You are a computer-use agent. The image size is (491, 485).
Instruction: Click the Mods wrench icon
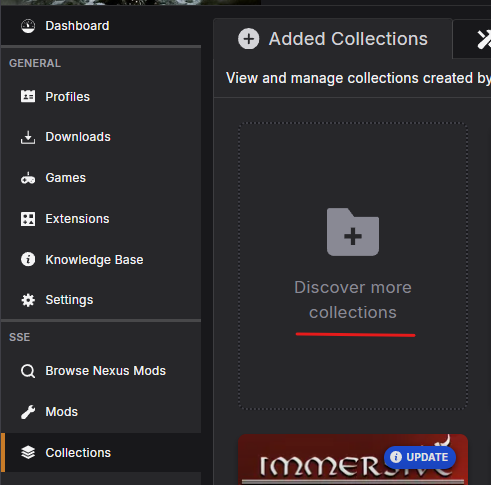[28, 412]
